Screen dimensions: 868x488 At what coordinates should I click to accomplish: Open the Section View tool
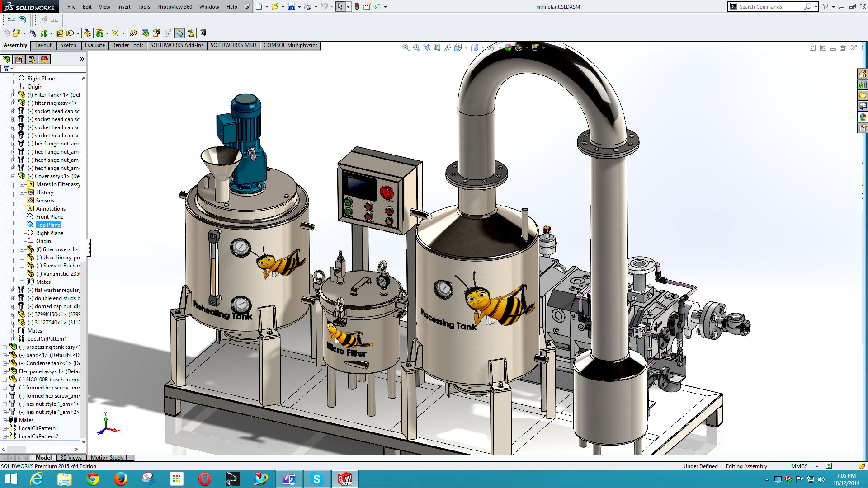click(x=437, y=47)
